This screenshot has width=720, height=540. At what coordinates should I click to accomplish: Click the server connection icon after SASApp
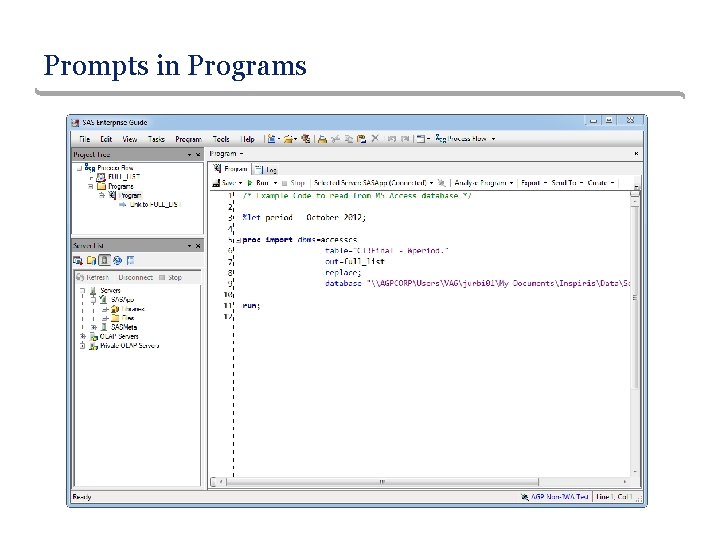441,183
